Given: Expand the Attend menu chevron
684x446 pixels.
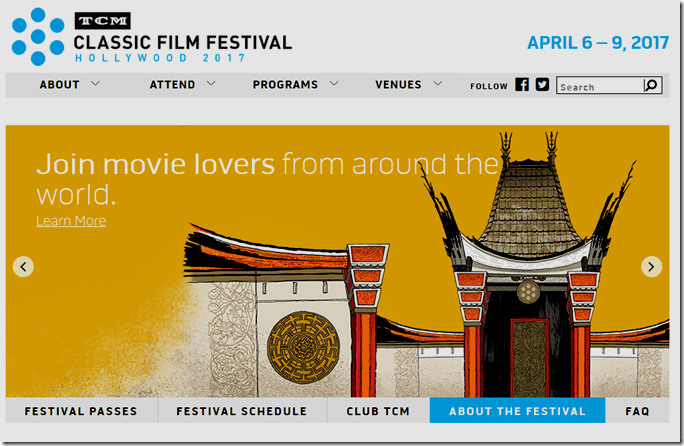Looking at the screenshot, I should [211, 84].
